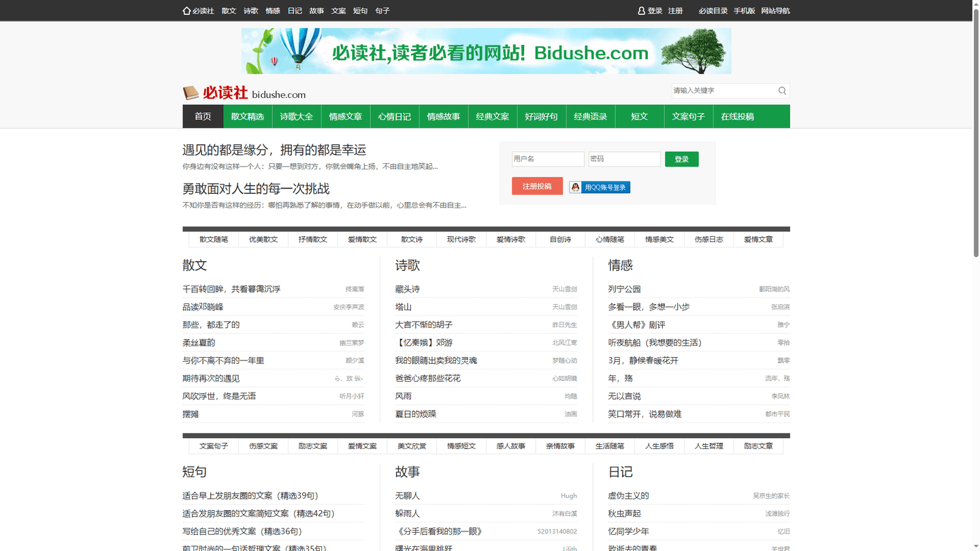Open 适合早上发朋友圈的文案（精选39句）
980x551 pixels.
tap(250, 496)
